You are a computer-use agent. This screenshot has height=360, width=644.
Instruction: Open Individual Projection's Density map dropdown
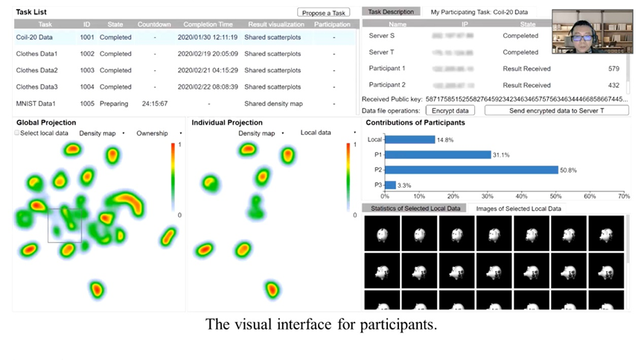[260, 133]
